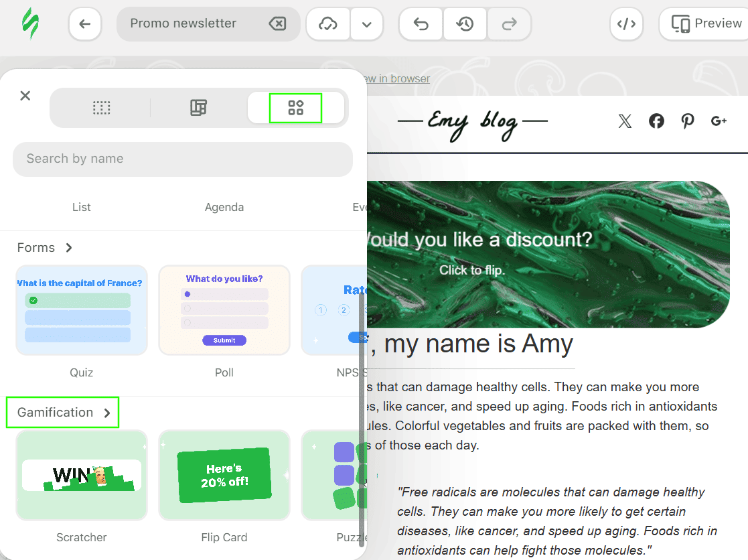Undo the last change
Viewport: 748px width, 560px height.
point(421,23)
